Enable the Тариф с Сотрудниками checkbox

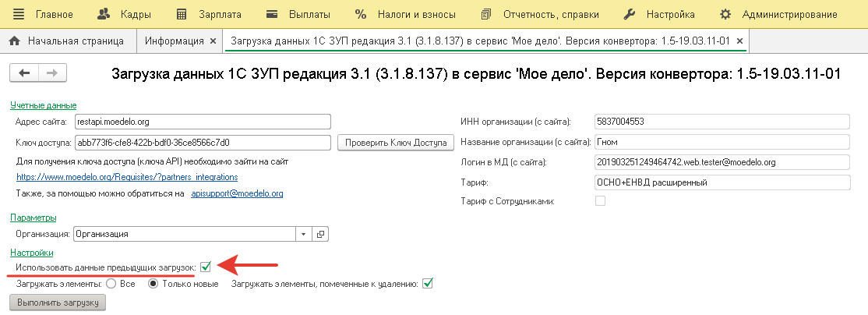(600, 201)
